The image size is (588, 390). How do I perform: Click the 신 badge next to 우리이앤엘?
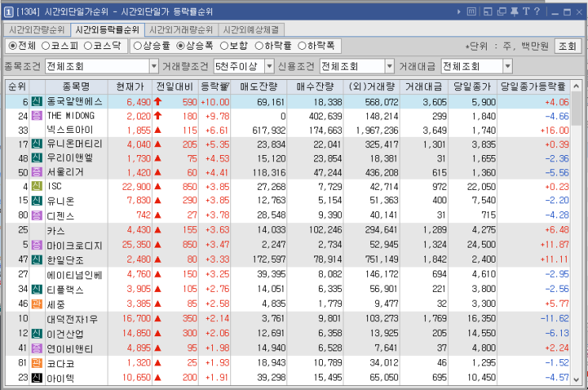point(36,158)
